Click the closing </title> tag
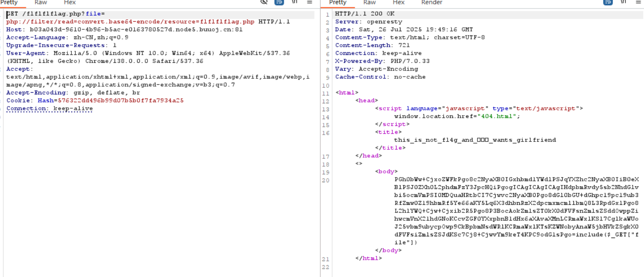Screen dimensions: 644x277 [x=390, y=148]
